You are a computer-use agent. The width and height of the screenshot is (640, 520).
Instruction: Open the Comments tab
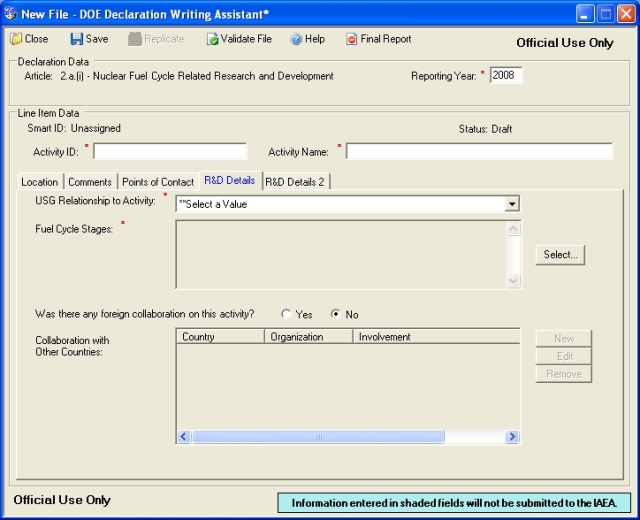coord(90,182)
